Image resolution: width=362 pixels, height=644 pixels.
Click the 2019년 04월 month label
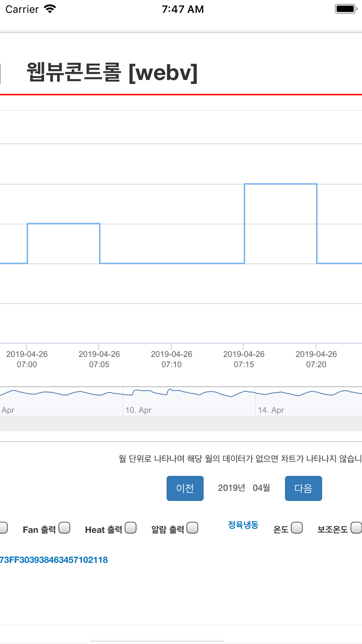click(x=244, y=488)
